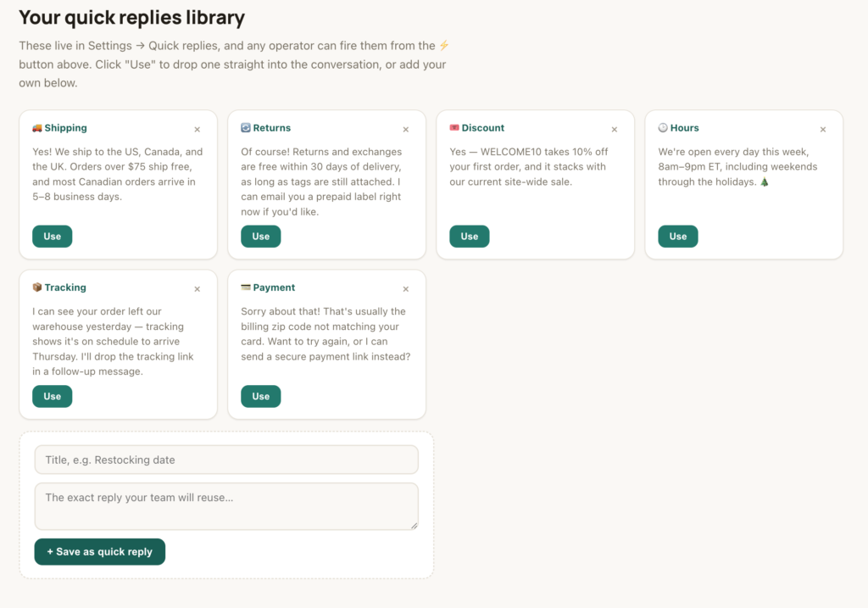Click the Tracking package icon
Image resolution: width=868 pixels, height=608 pixels.
pyautogui.click(x=37, y=287)
